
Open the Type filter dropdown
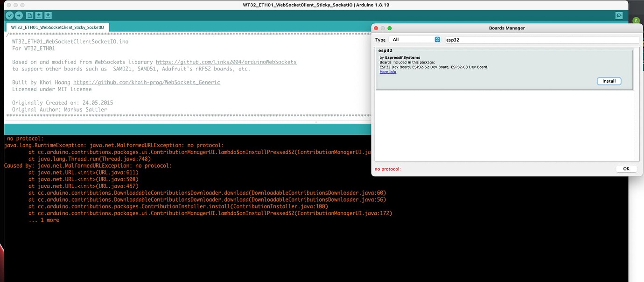pyautogui.click(x=413, y=40)
